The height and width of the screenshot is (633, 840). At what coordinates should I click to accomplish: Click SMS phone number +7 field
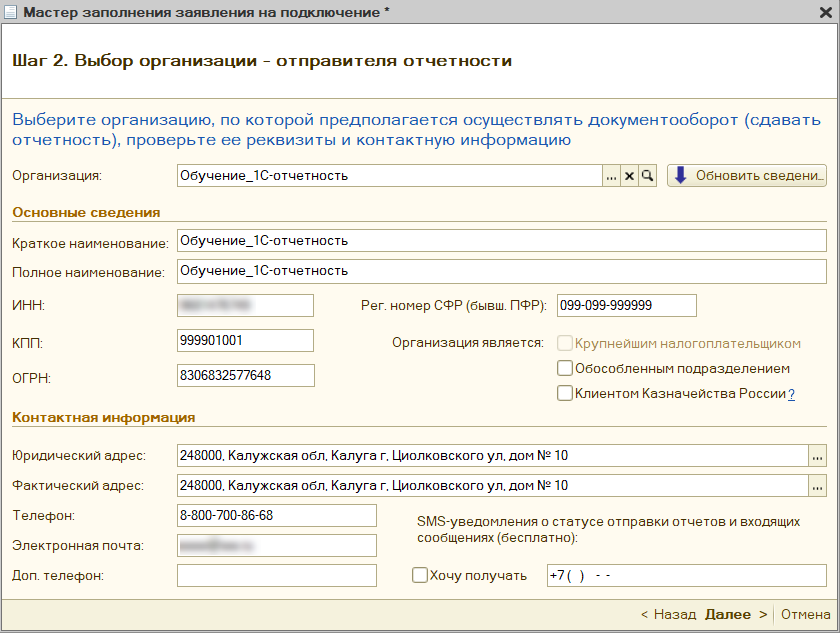click(x=685, y=575)
